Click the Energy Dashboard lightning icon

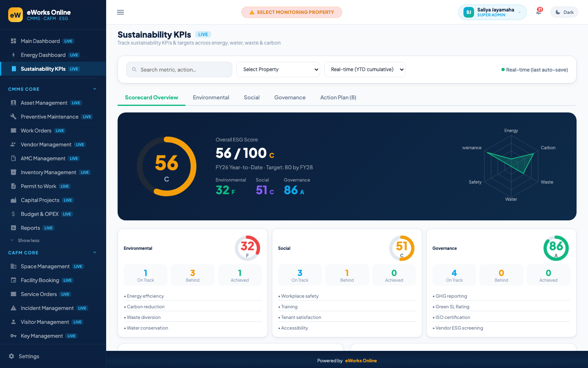(x=13, y=55)
